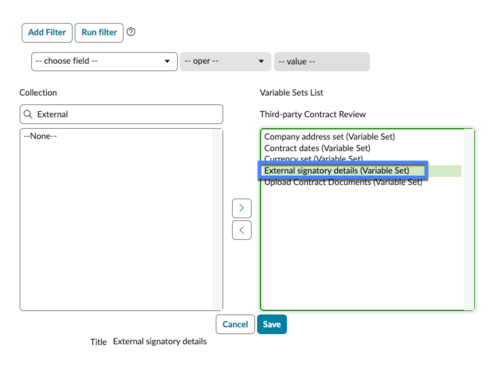The height and width of the screenshot is (368, 500).
Task: Click the value input box
Action: point(322,61)
